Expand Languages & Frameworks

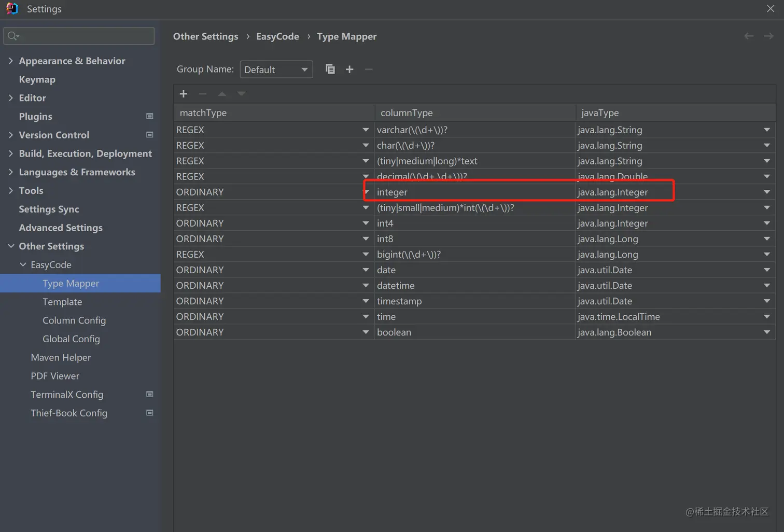coord(11,172)
